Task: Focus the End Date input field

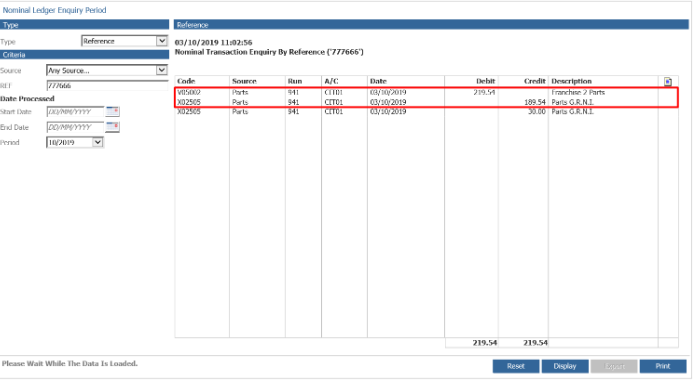Action: [75, 127]
